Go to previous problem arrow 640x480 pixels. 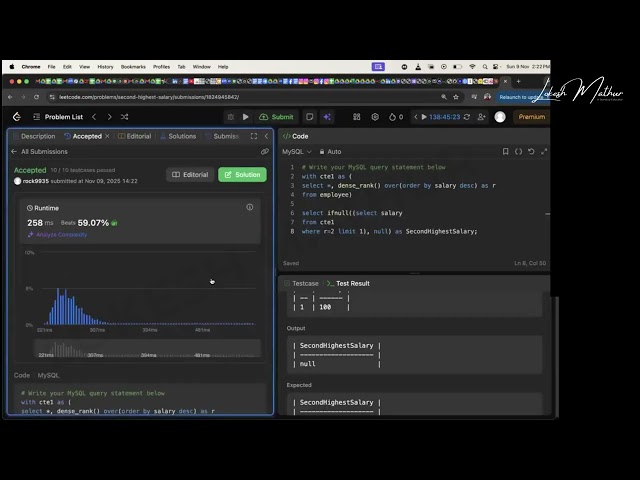tap(94, 117)
